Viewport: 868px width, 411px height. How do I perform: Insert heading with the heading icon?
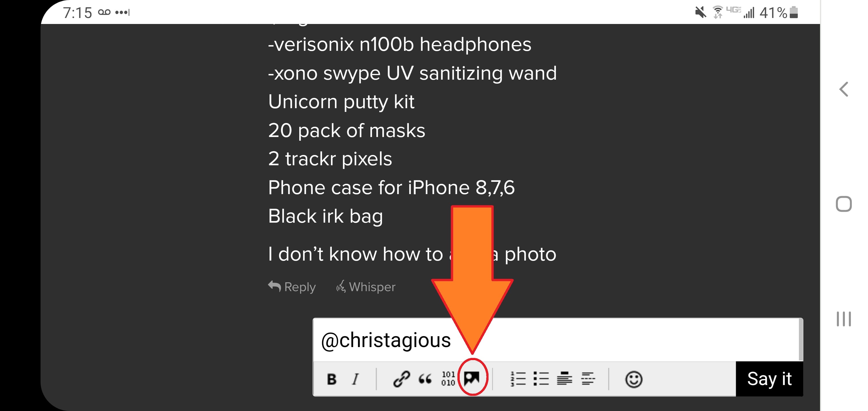564,378
